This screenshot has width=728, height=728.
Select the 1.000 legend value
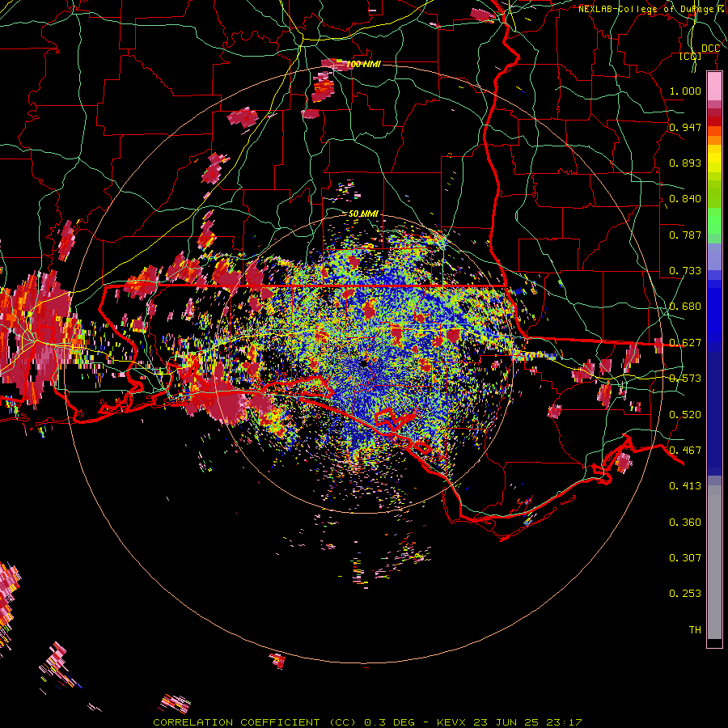(685, 91)
